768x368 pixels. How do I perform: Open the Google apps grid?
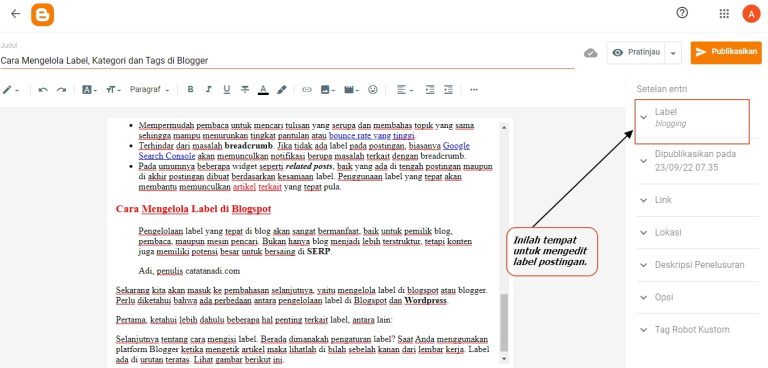[724, 14]
